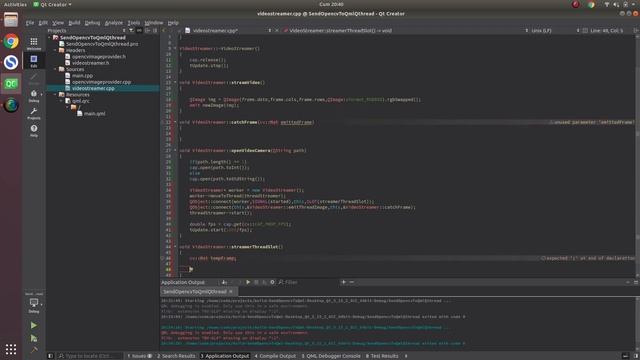This screenshot has width=640, height=360.
Task: Click the Line 48, Col position indicator
Action: coord(607,31)
